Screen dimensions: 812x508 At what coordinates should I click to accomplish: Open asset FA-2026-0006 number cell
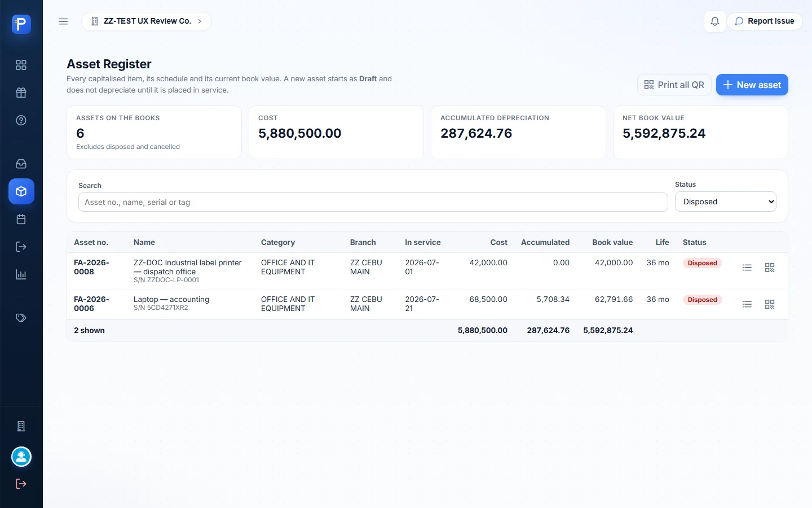[91, 304]
